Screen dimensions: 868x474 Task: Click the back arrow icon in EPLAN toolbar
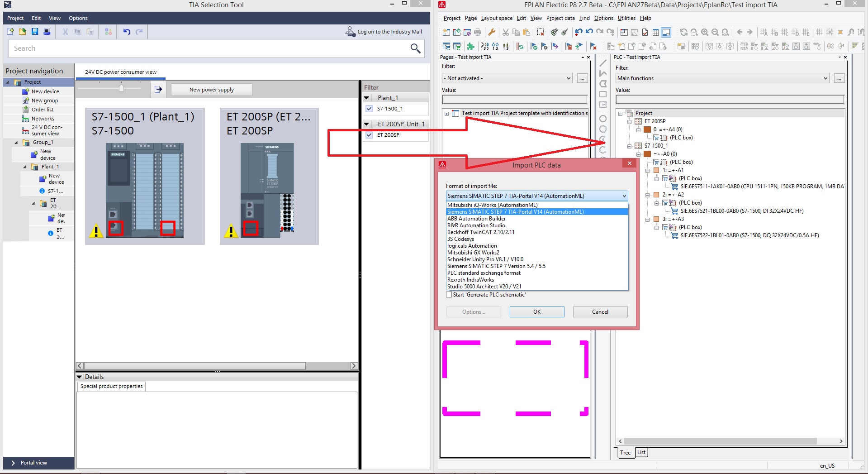pos(740,32)
